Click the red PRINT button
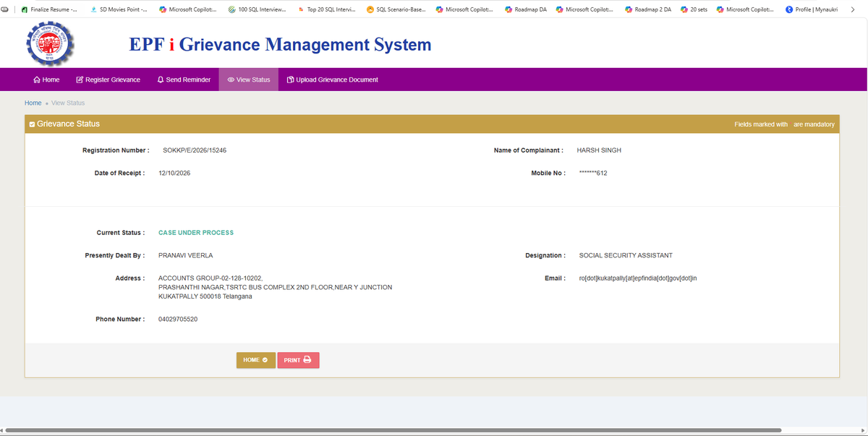Screen dimensions: 868x436 click(x=298, y=360)
